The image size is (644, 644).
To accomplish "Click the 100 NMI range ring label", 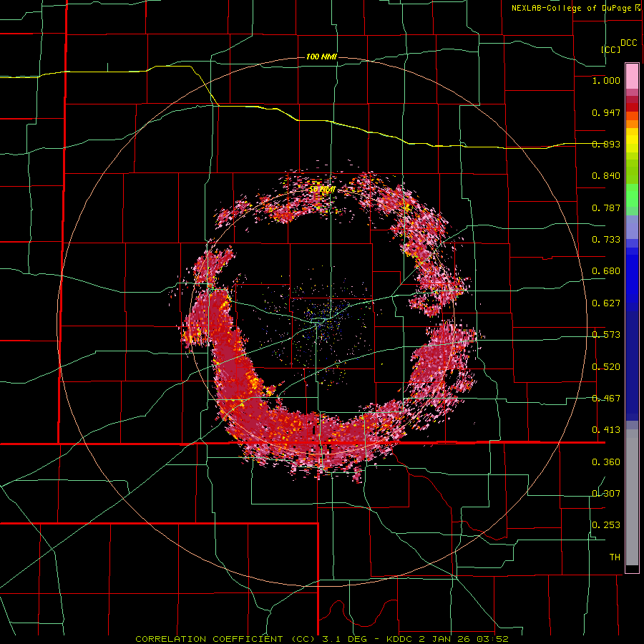I will [321, 57].
